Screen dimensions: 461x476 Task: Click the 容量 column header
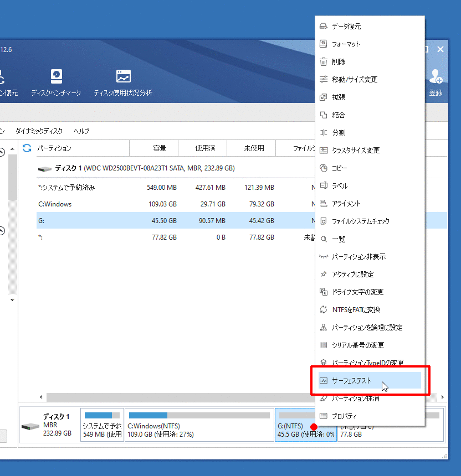pos(160,148)
